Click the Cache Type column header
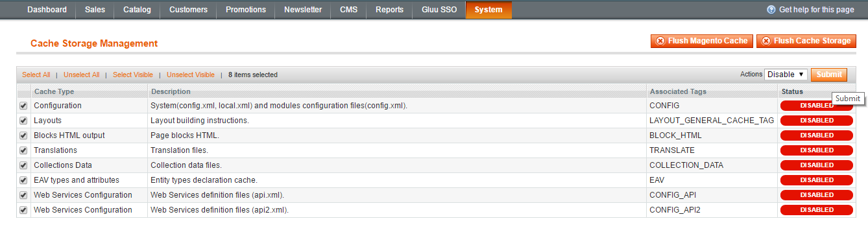 point(54,91)
